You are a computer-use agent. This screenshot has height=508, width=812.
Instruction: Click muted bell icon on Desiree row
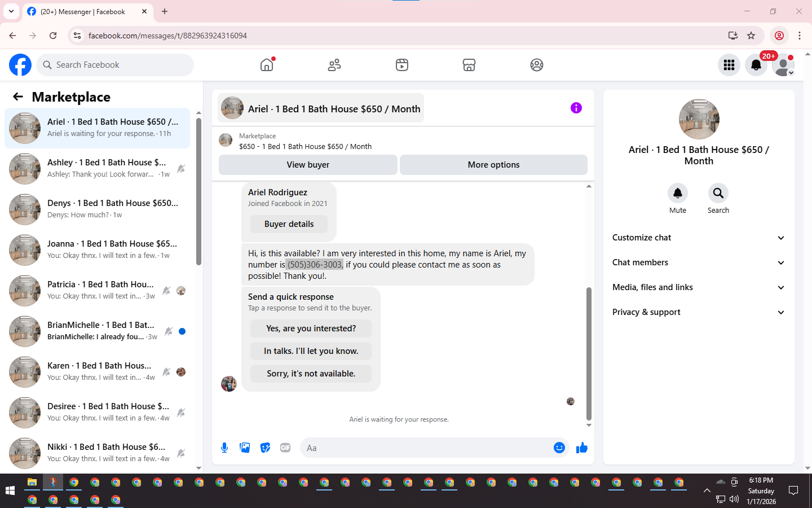pos(181,413)
